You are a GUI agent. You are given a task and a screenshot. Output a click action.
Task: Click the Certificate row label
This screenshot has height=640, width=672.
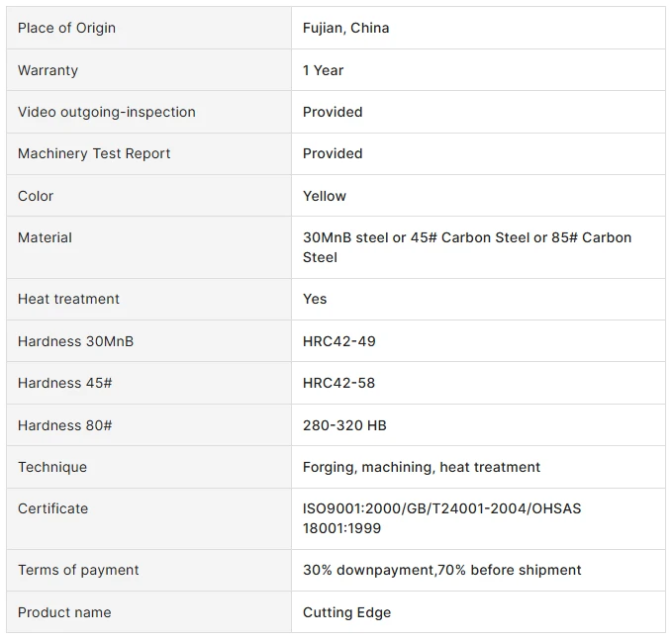52,508
